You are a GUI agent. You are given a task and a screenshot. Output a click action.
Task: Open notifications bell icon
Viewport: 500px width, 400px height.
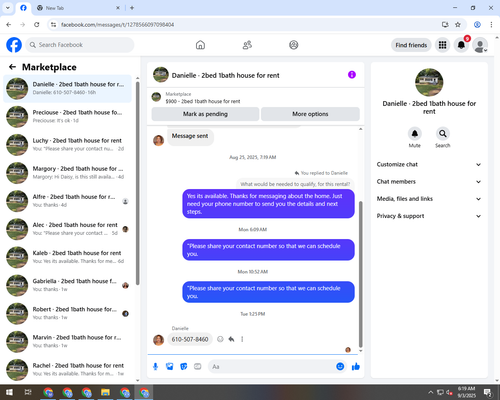[461, 45]
